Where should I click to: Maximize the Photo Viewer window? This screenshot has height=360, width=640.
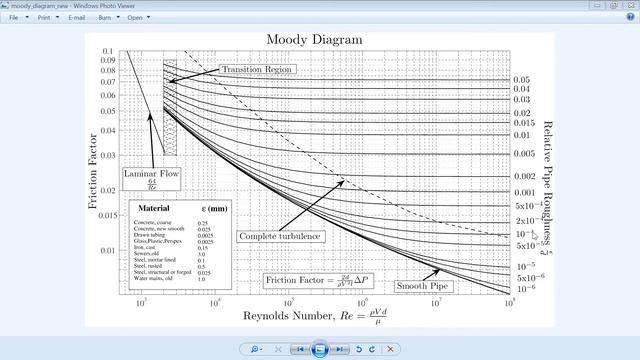coord(613,5)
